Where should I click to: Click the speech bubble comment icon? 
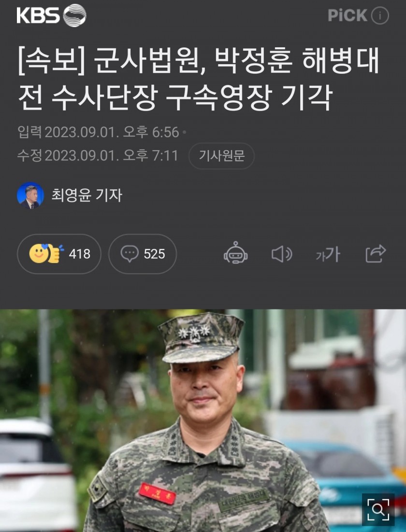(130, 253)
